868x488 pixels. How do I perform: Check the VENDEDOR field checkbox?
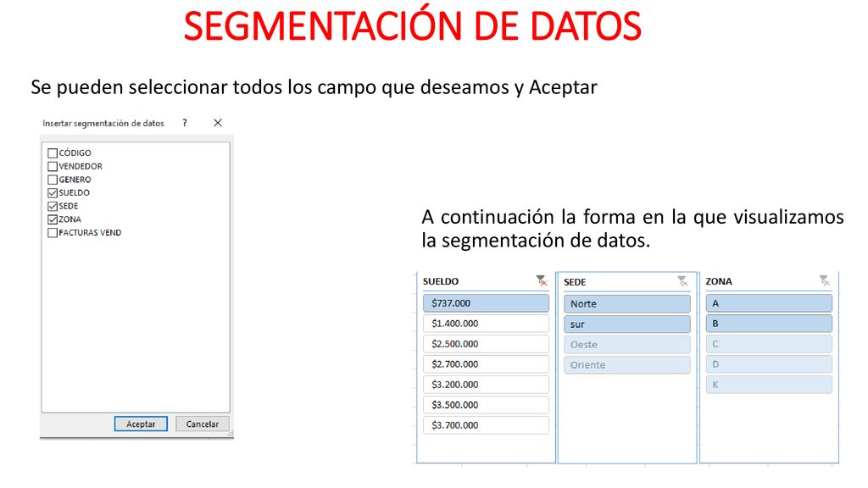pos(53,167)
